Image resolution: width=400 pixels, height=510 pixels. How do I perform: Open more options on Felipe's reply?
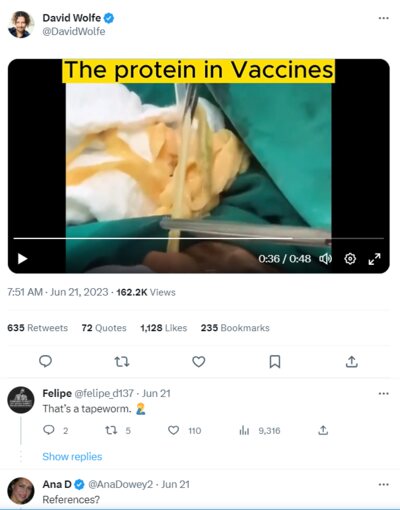[384, 394]
